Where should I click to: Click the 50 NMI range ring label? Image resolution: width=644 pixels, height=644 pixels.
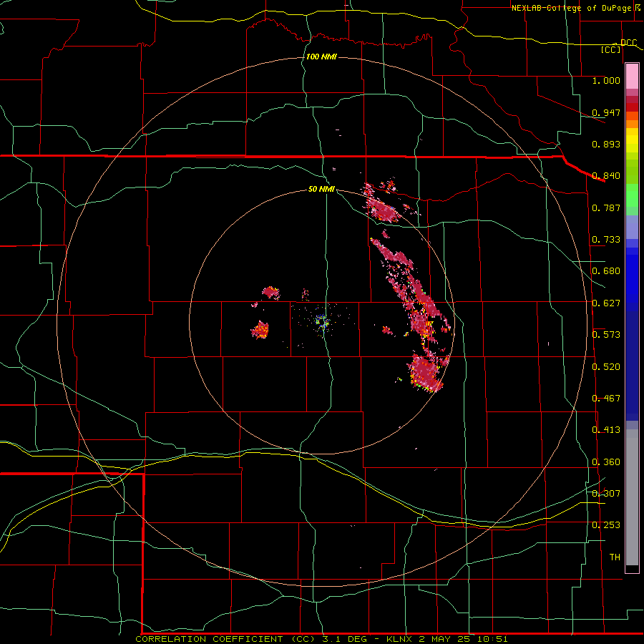click(x=321, y=190)
